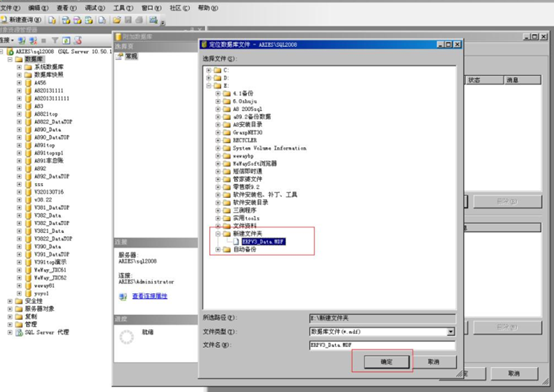554x392 pixels.
Task: Open the 查看(V) menu
Action: pos(67,8)
